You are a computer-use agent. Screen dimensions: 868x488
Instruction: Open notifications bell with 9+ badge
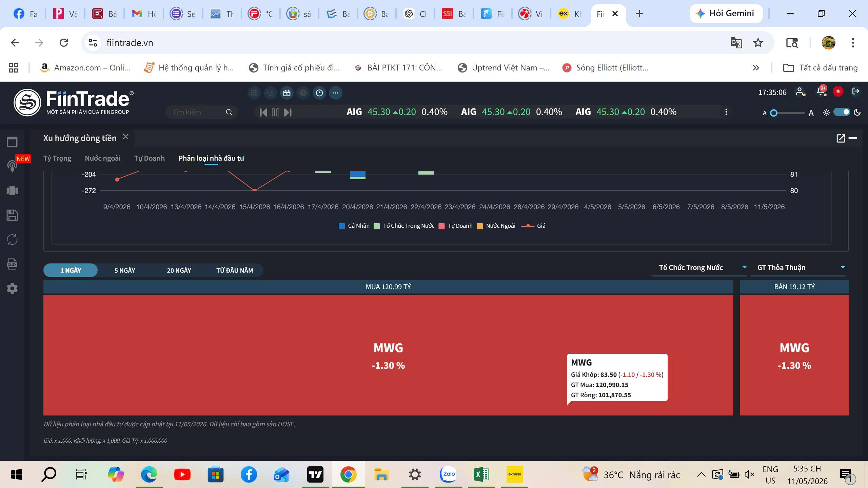pyautogui.click(x=821, y=91)
